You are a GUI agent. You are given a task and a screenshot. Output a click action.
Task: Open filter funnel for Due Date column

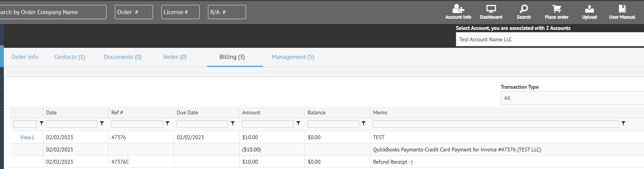tap(233, 123)
